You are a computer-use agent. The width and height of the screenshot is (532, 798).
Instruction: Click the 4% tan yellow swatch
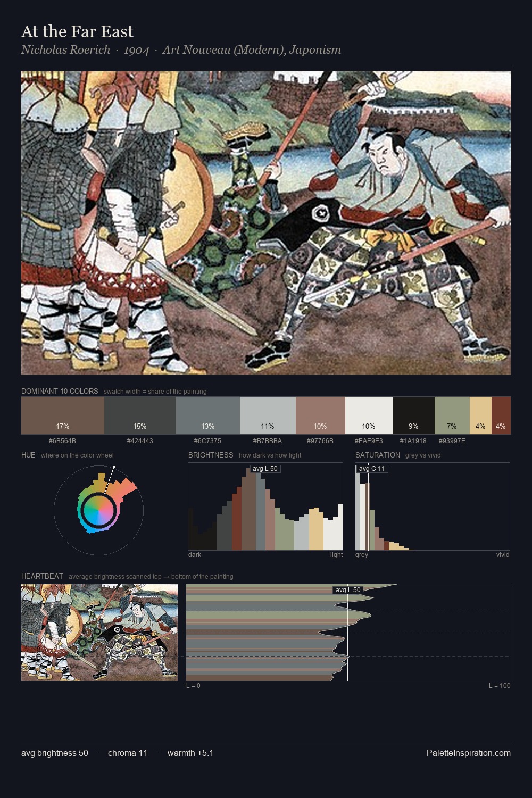480,415
